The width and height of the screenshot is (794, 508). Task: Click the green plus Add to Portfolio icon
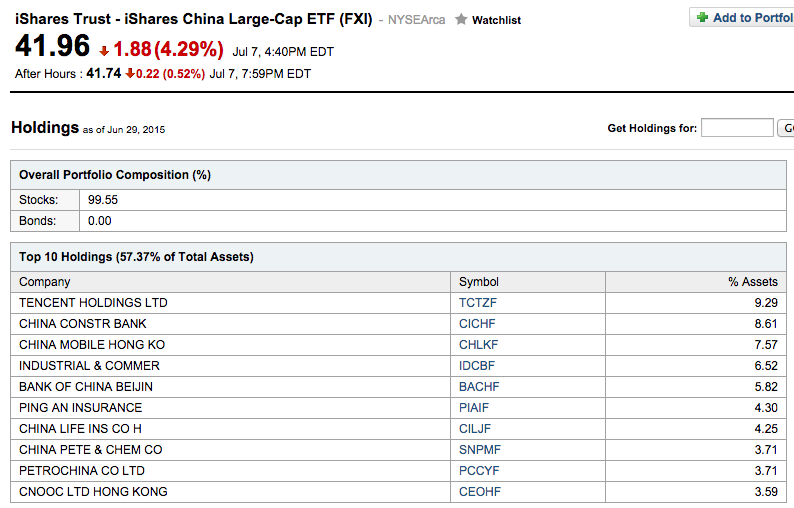pos(702,17)
